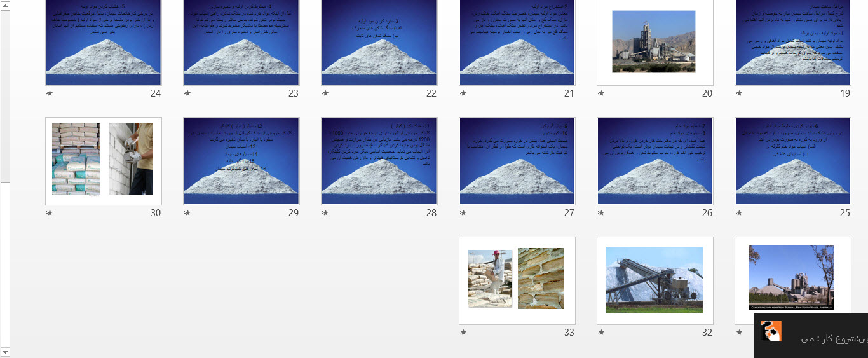Select slide 32 conveyor machinery thumbnail

coord(655,280)
